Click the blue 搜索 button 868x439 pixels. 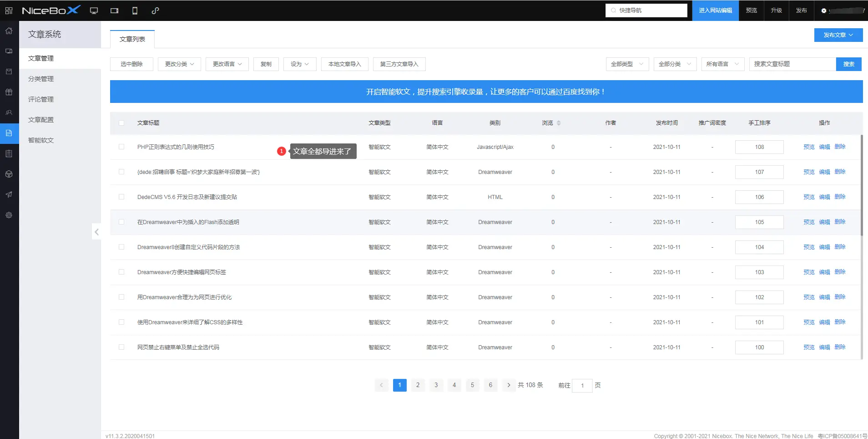849,64
